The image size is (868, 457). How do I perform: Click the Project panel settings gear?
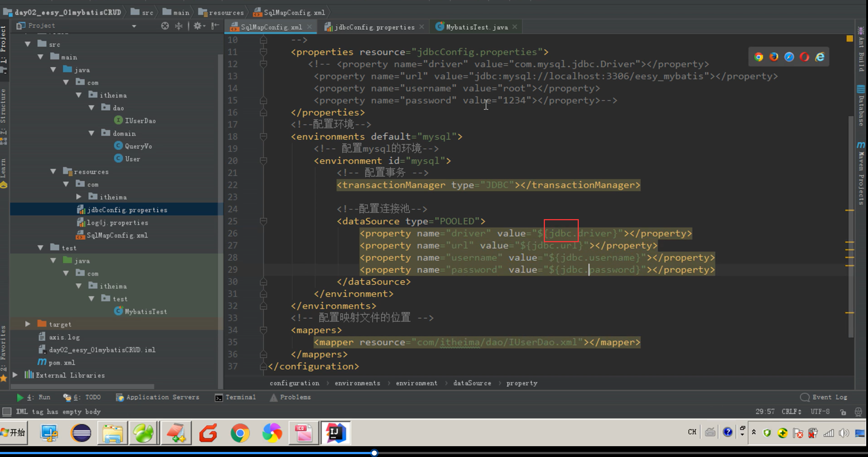[x=198, y=26]
